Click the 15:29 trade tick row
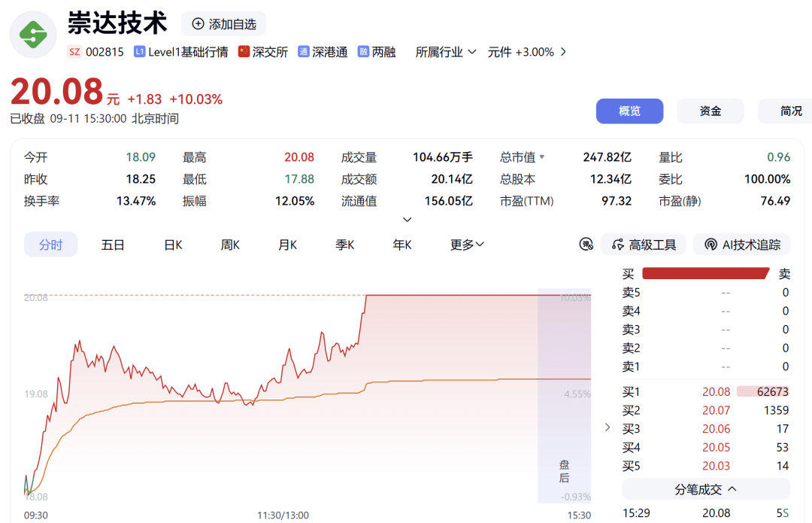This screenshot has width=812, height=523. [706, 512]
